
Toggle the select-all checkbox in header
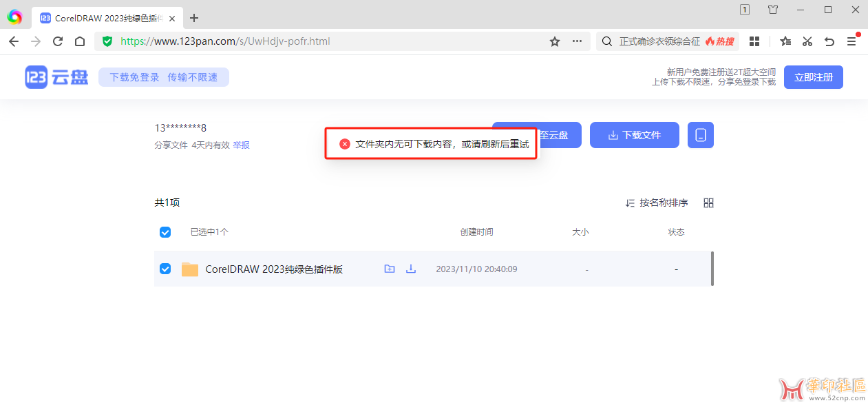coord(165,232)
